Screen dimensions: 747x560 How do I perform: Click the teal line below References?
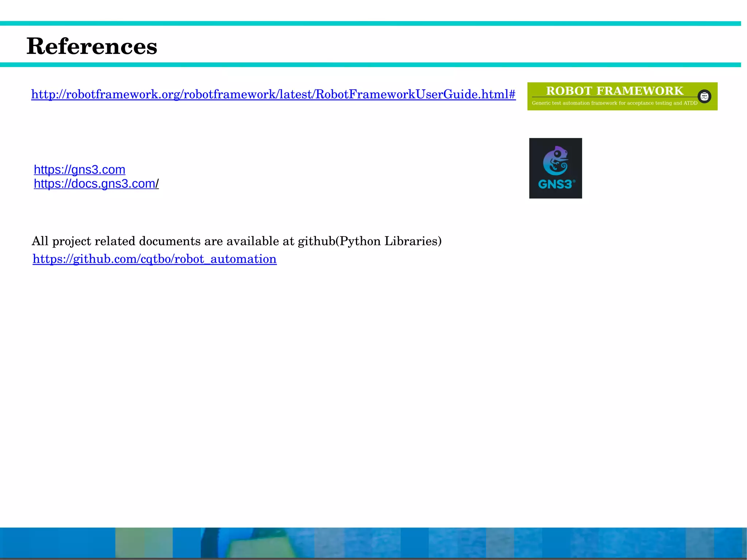pos(370,65)
